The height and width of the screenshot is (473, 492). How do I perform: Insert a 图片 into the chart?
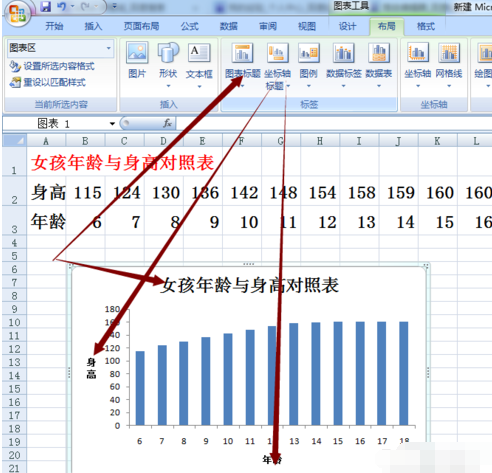137,61
